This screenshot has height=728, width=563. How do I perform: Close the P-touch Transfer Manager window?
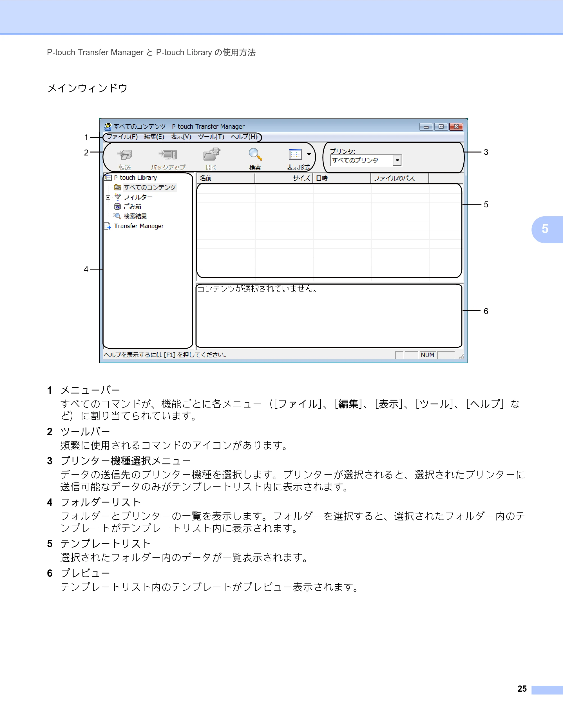(456, 127)
